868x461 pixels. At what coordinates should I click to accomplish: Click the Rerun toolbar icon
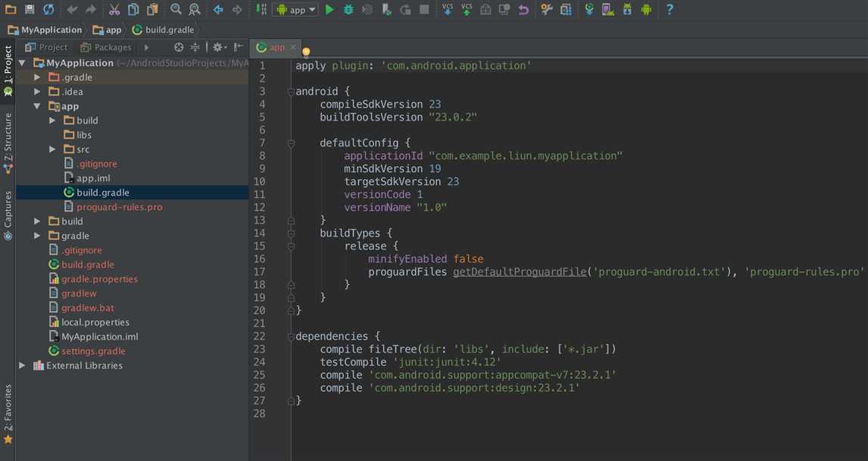(x=405, y=9)
